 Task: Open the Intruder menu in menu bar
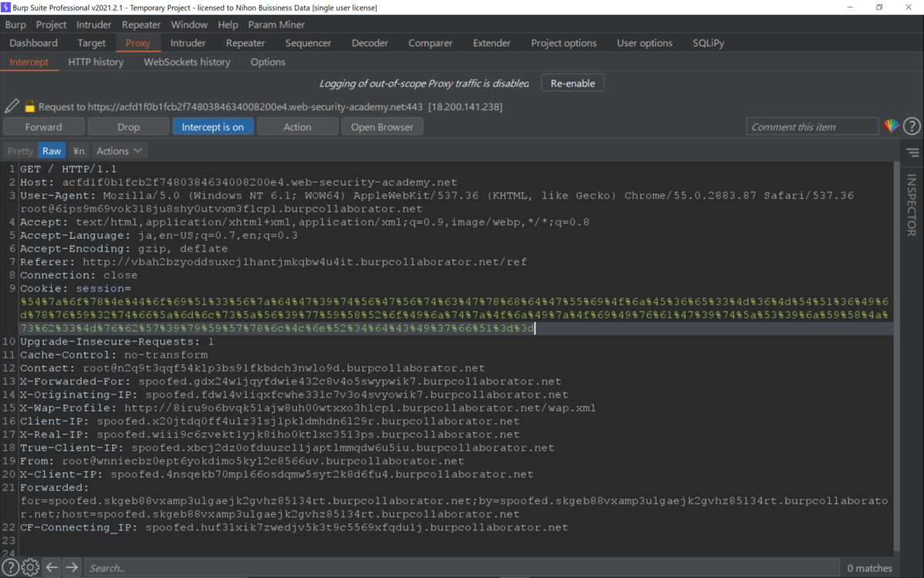coord(94,25)
